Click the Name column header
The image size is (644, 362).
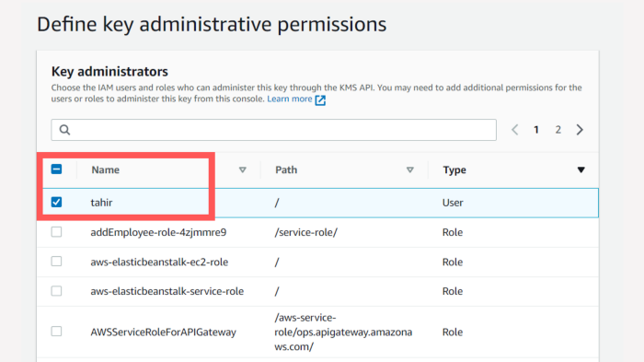[106, 169]
